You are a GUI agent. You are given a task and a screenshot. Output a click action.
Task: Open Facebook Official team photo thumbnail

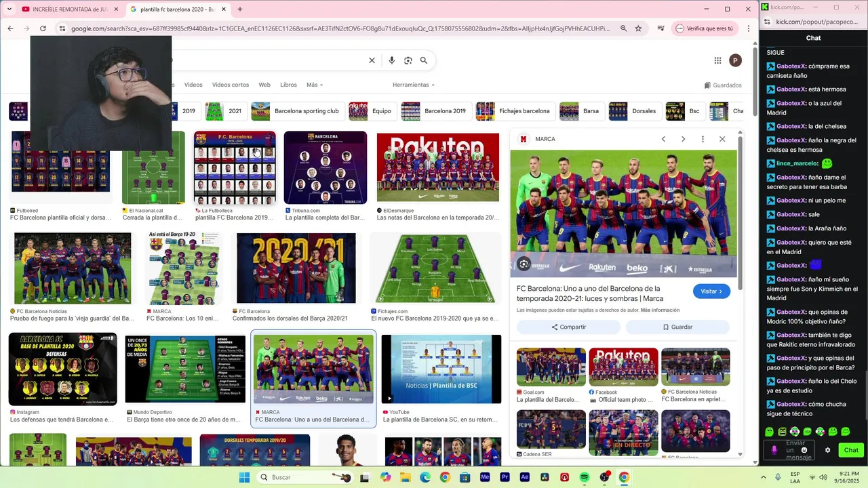click(623, 367)
